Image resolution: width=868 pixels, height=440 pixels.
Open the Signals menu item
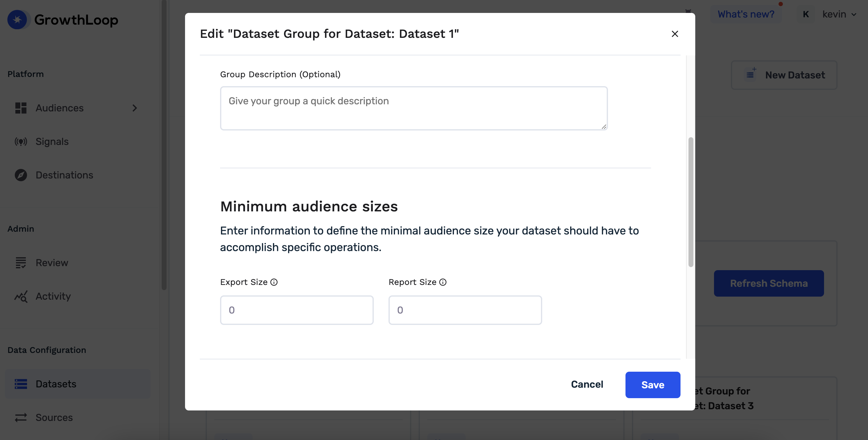coord(52,142)
